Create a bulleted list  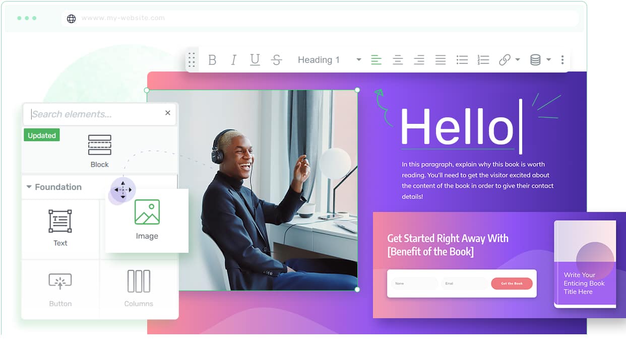pos(462,59)
